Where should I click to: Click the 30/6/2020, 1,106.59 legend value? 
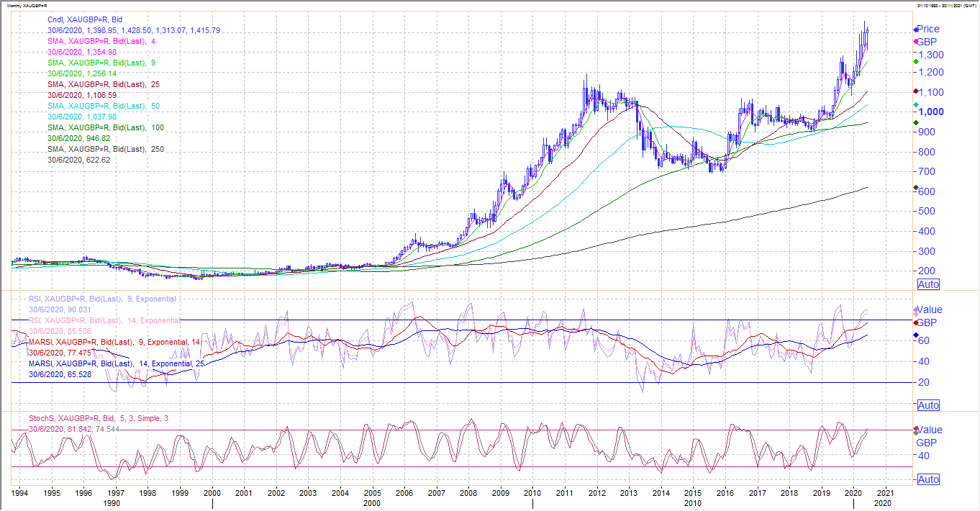(82, 95)
